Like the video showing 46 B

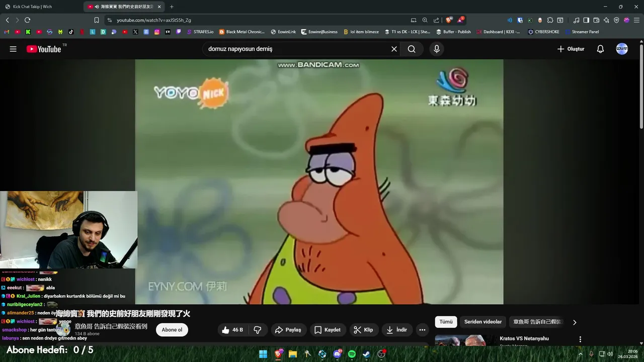233,330
